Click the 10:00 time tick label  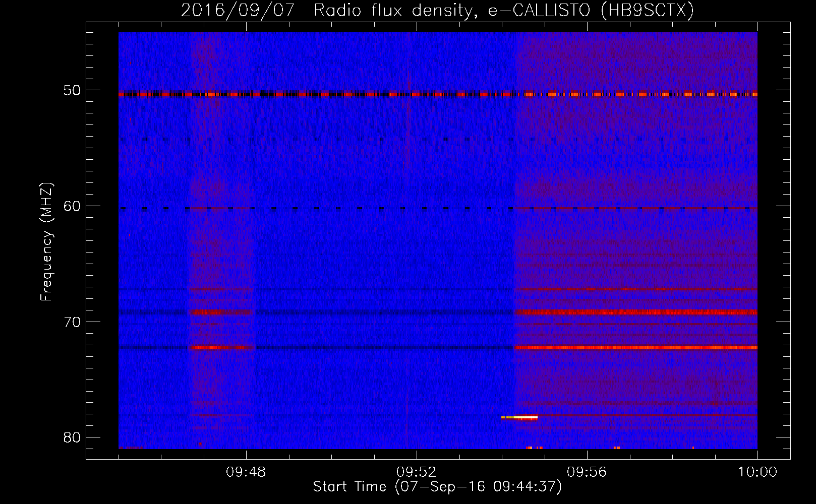[757, 472]
